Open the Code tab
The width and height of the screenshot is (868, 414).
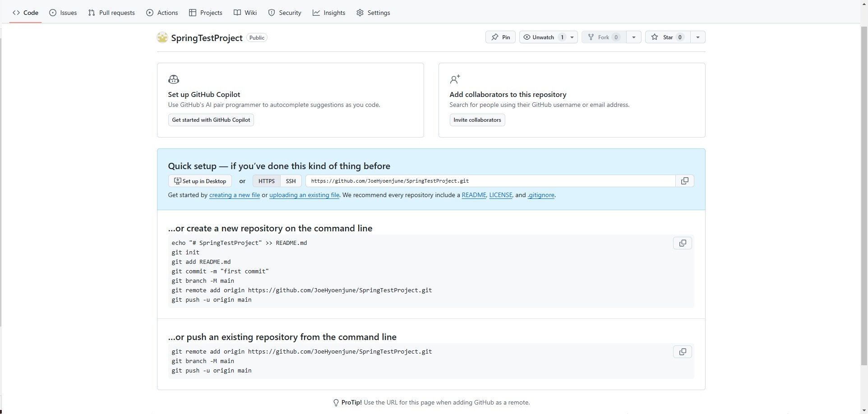point(25,13)
